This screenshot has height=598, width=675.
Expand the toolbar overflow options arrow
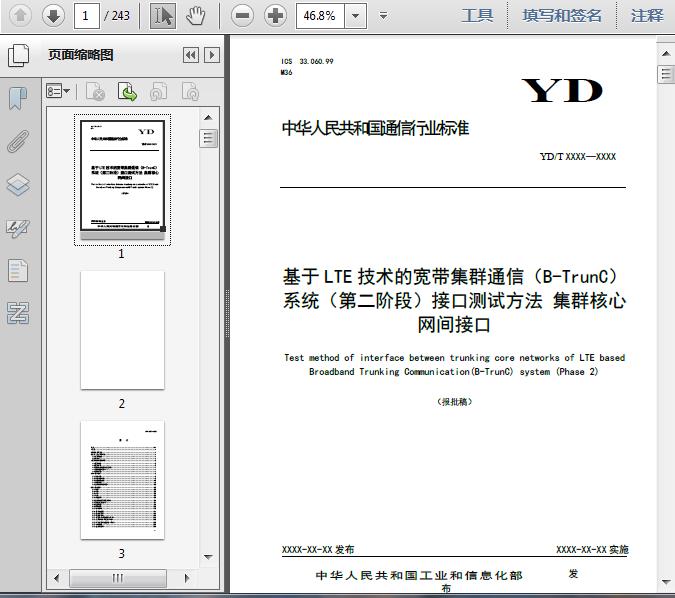coord(383,16)
